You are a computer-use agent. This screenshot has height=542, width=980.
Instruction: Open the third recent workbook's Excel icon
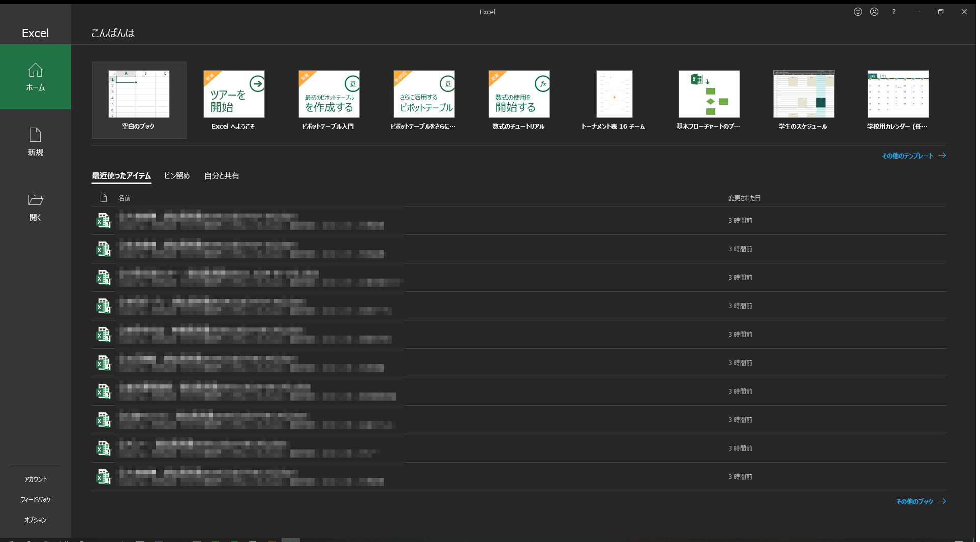pyautogui.click(x=104, y=277)
